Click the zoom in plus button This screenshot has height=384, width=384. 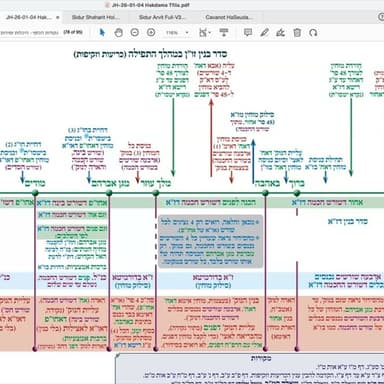(151, 32)
